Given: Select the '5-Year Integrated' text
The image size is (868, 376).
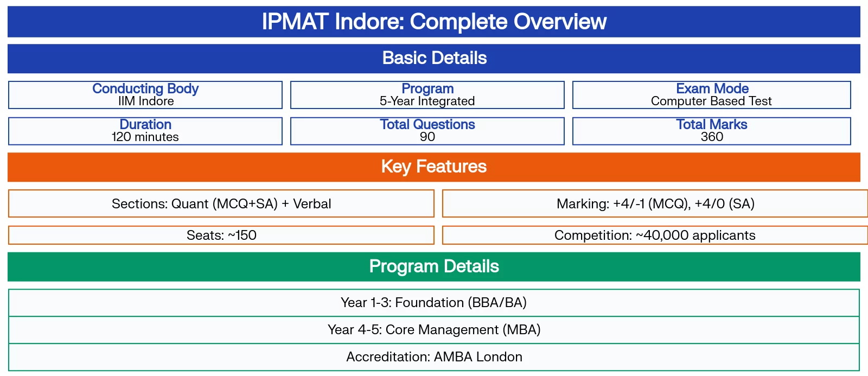Looking at the screenshot, I should pyautogui.click(x=427, y=101).
